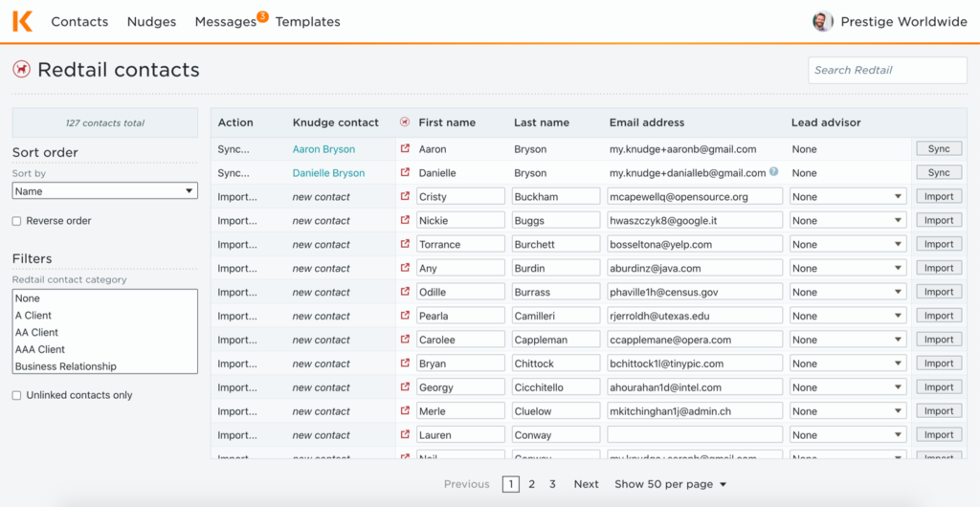980x507 pixels.
Task: Import Georgy Cicchitello contact
Action: point(939,387)
